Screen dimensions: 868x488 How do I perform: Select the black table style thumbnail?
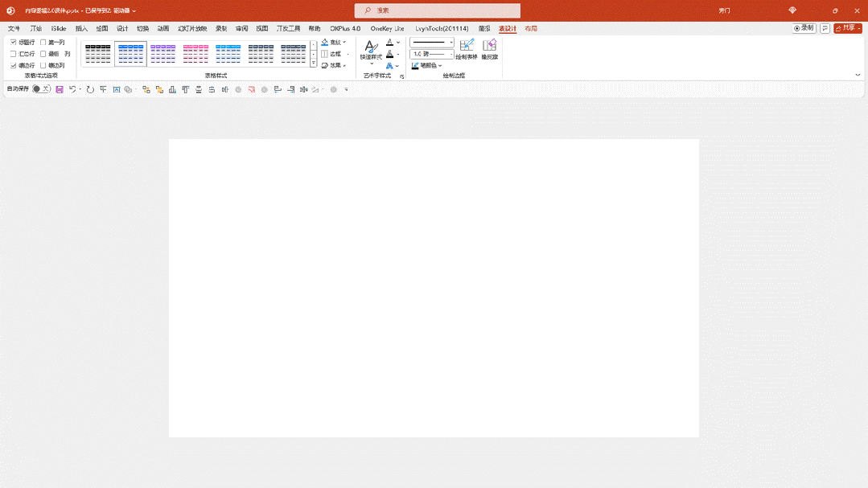point(98,54)
